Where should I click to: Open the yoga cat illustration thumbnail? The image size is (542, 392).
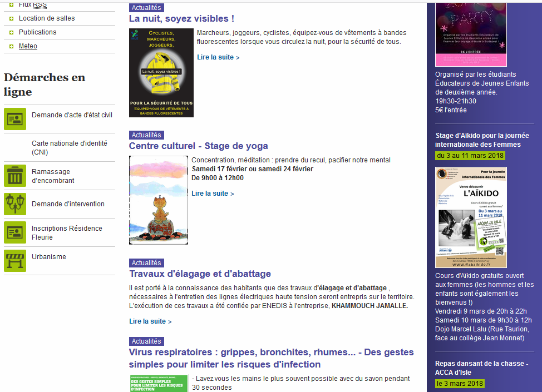(159, 200)
